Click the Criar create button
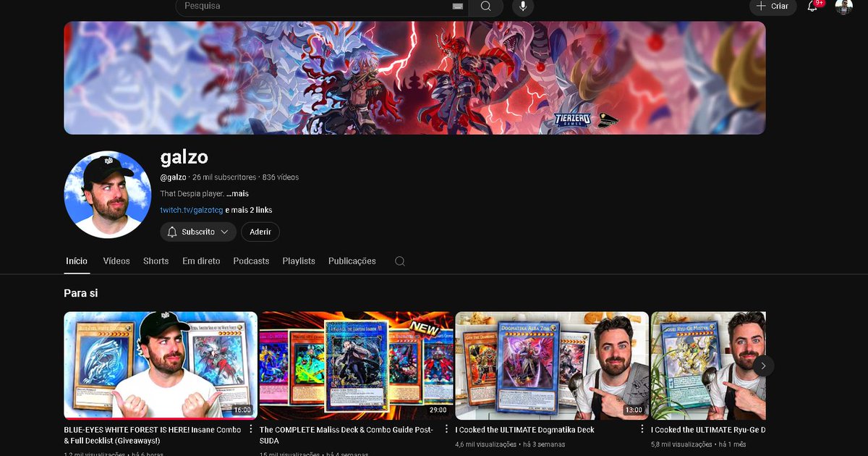This screenshot has height=456, width=868. (773, 6)
